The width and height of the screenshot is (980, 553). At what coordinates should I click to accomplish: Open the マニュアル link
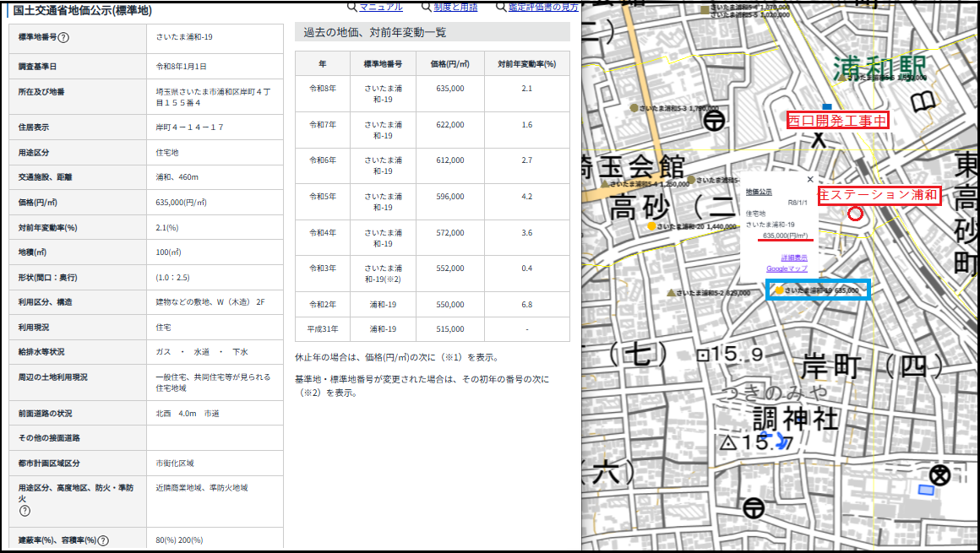pyautogui.click(x=380, y=7)
